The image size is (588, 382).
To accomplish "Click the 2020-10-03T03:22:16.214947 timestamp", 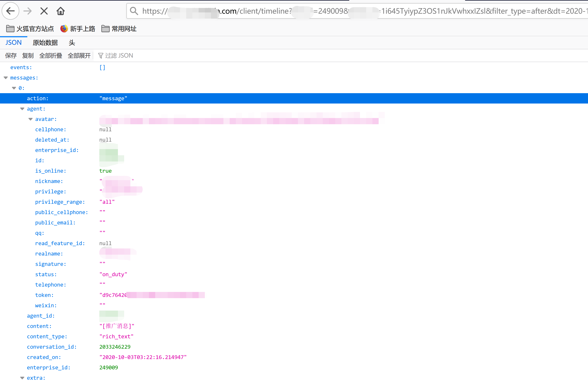I will (143, 357).
